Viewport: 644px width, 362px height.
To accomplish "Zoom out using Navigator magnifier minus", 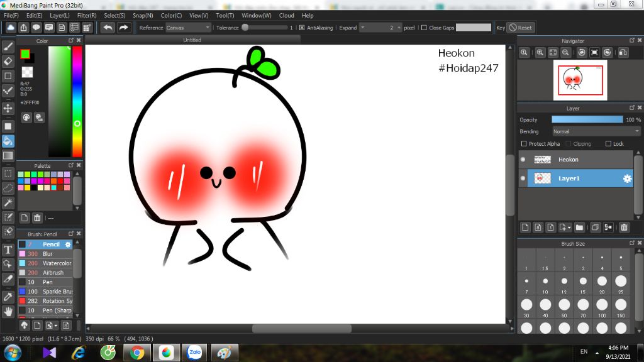I will click(565, 53).
